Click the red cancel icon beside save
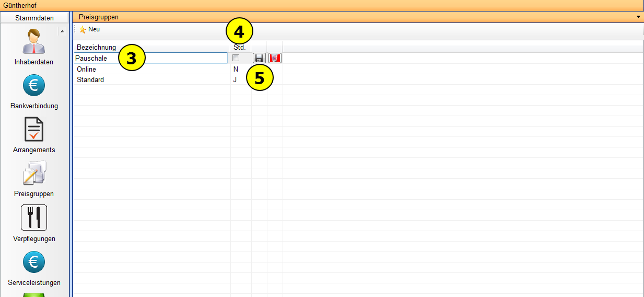 coord(275,58)
